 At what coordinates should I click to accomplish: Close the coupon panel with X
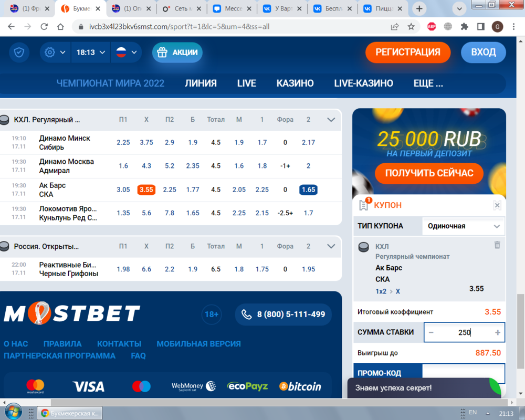[x=497, y=205]
